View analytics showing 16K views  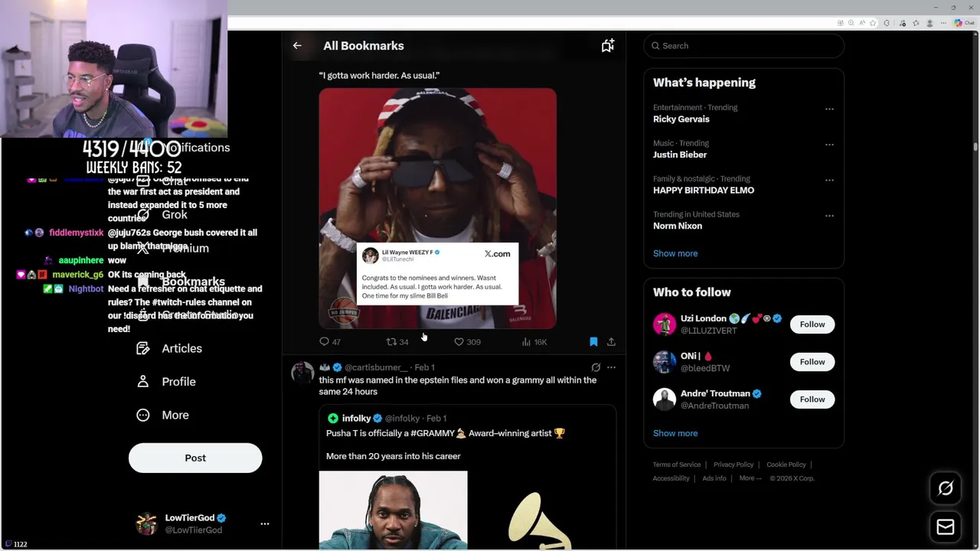coord(534,342)
